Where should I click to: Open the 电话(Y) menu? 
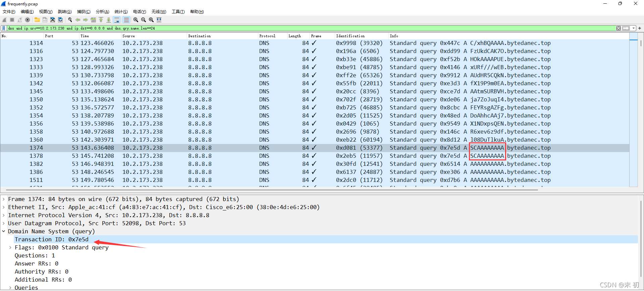point(140,12)
